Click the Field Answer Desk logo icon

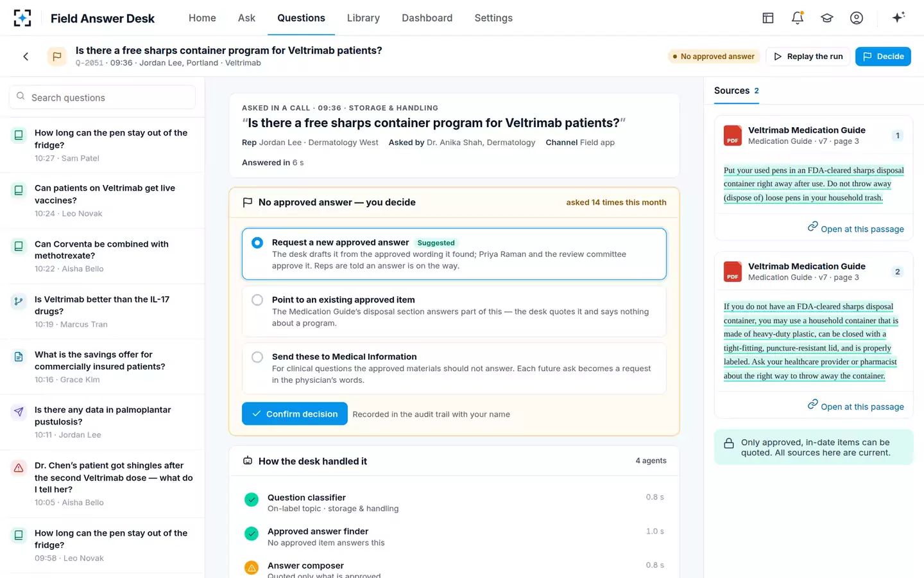pyautogui.click(x=22, y=18)
